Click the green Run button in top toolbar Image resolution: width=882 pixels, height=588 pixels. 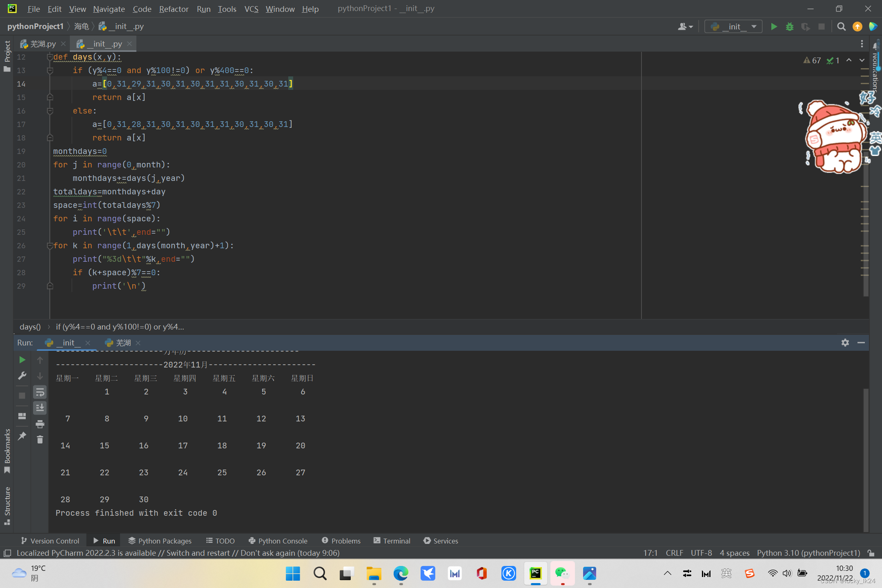pos(774,27)
